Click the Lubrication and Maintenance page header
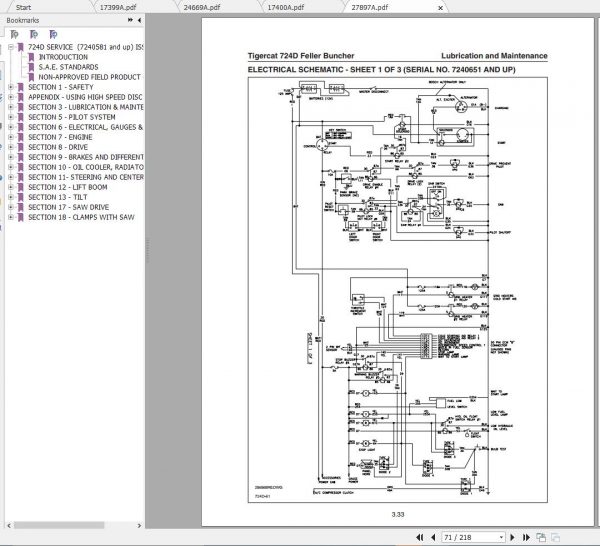Image resolution: width=600 pixels, height=546 pixels. (494, 56)
